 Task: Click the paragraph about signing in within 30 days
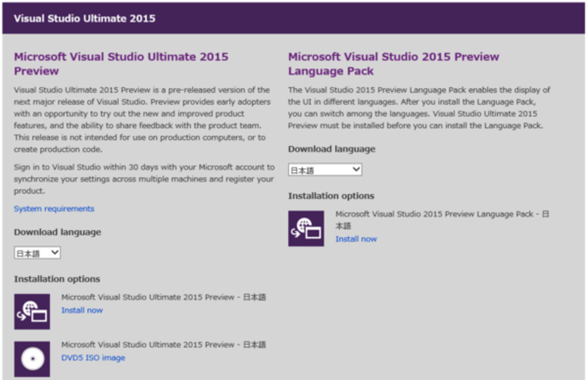click(144, 179)
